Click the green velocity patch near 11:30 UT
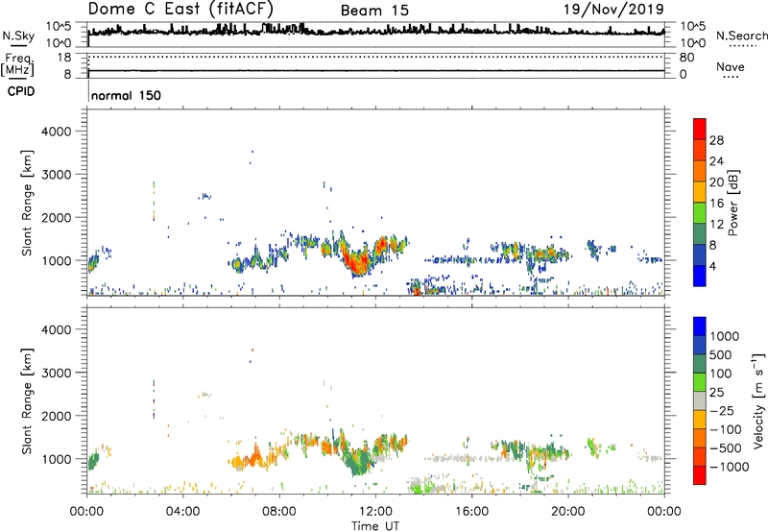768x532 pixels. (x=360, y=463)
